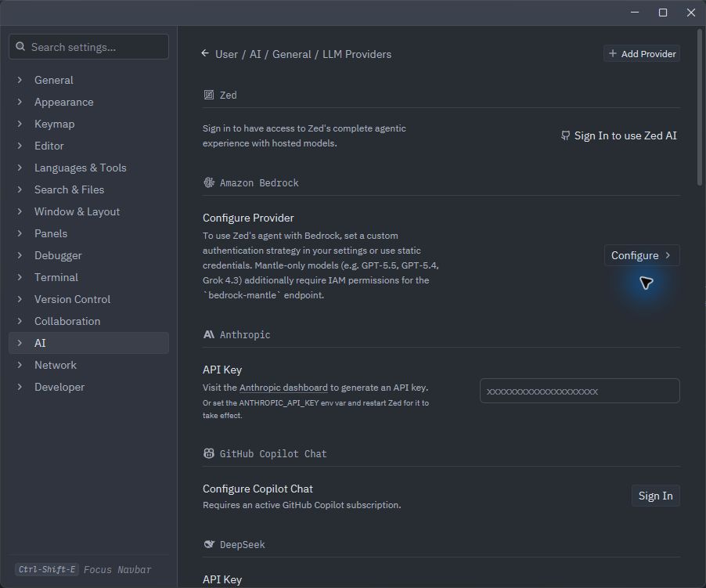Click the Amazon Bedrock logo icon
The height and width of the screenshot is (588, 706).
coord(209,182)
